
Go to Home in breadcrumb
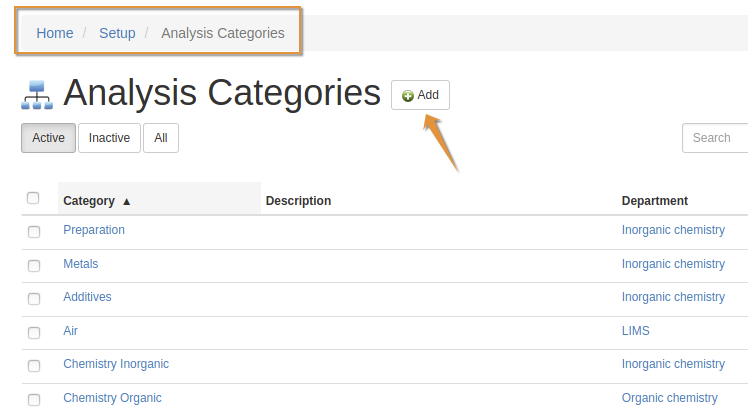pos(55,33)
